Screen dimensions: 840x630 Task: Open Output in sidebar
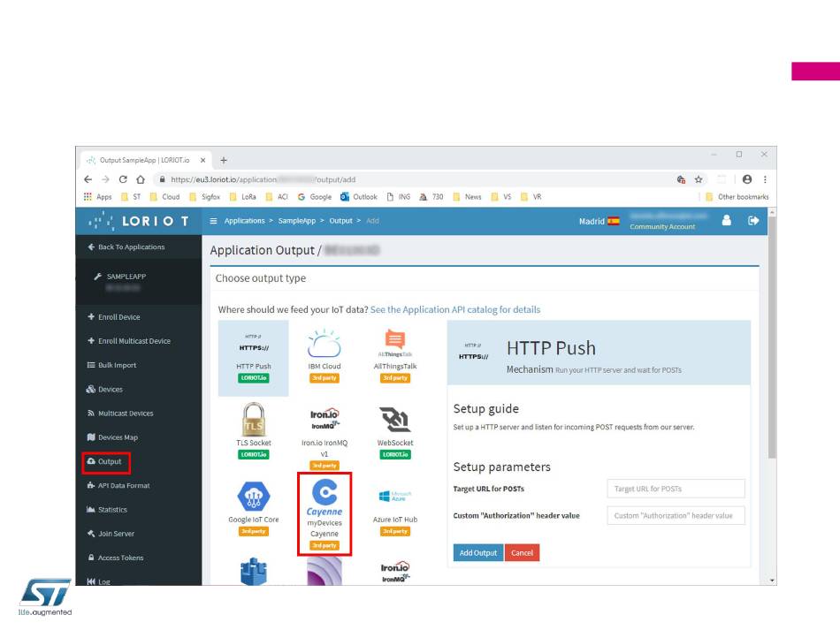coord(105,461)
